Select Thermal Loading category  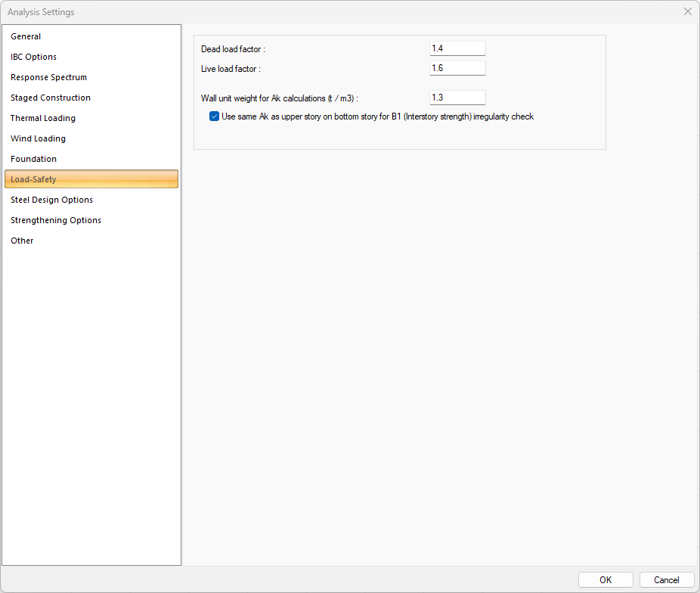tap(43, 118)
